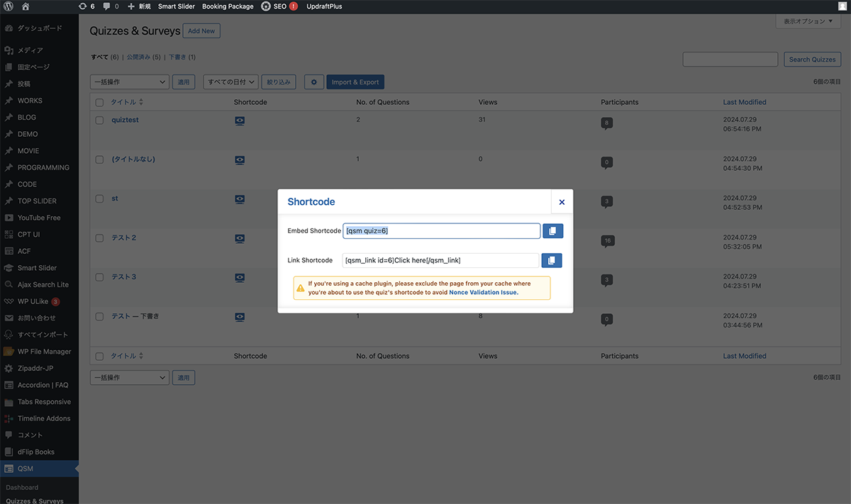Select the checkbox for テスト２
Viewport: 851px width, 504px height.
pos(100,238)
